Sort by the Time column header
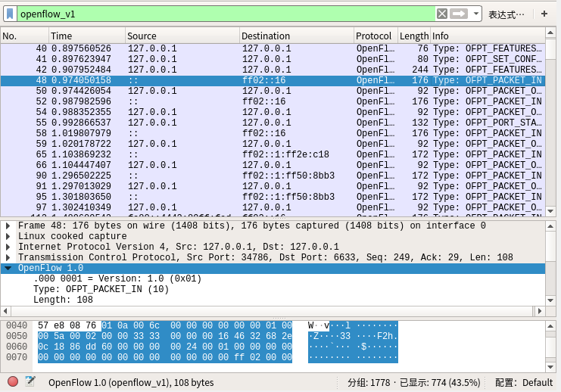The height and width of the screenshot is (392, 561). 87,36
